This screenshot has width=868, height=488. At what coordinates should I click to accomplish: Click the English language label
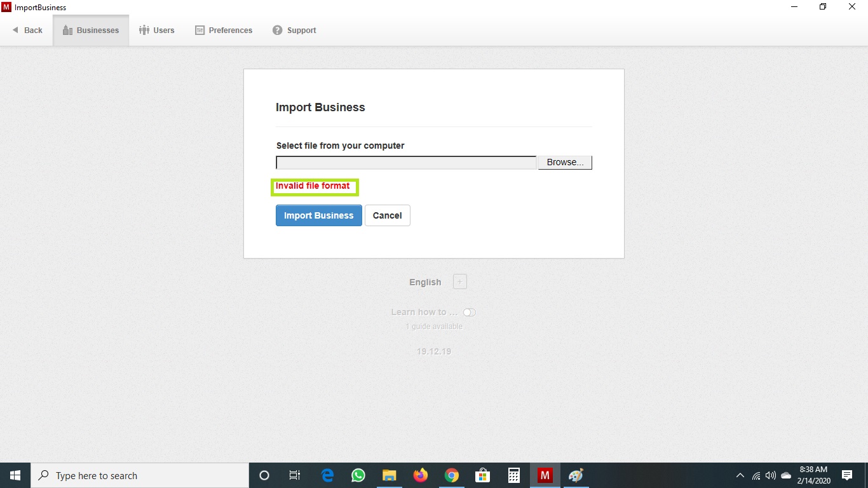pos(425,282)
